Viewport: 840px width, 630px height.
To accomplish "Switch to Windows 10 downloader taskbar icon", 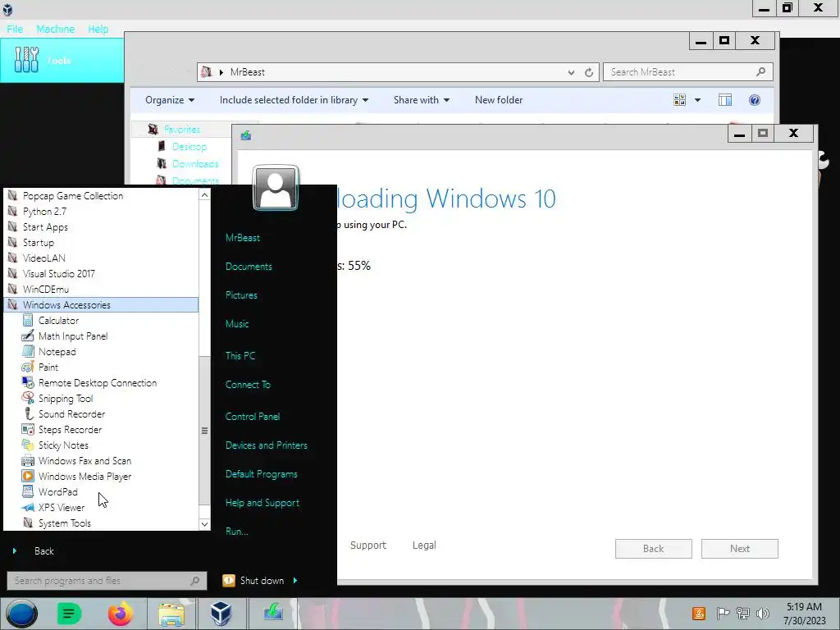I will 273,612.
